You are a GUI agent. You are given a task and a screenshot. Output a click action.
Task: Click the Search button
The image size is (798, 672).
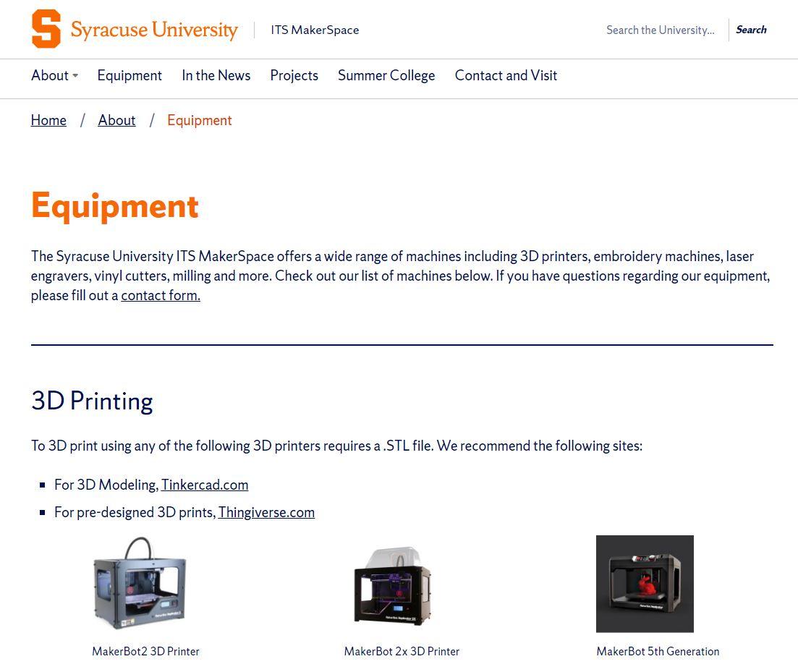[x=751, y=30]
